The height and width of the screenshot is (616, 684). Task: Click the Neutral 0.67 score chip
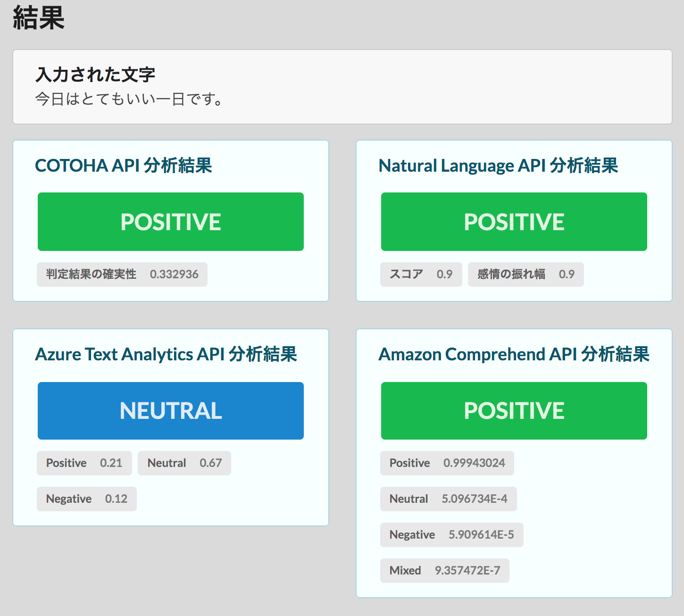click(184, 463)
